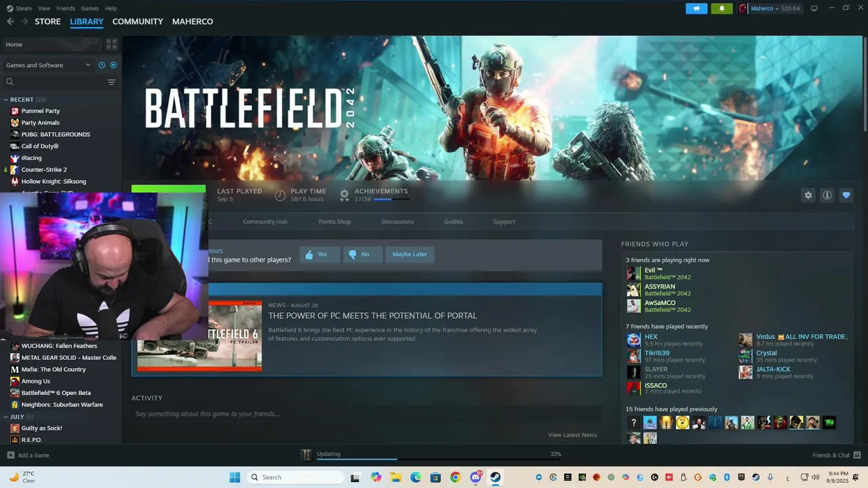Viewport: 868px width, 488px height.
Task: Go forward with the navigation arrow
Action: tap(25, 22)
